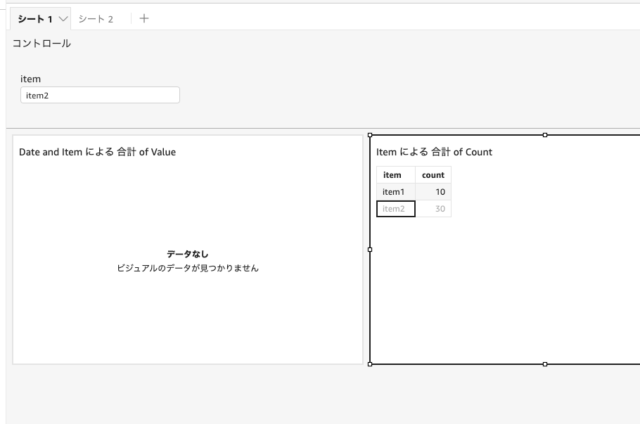This screenshot has width=640, height=424.
Task: Click the top-left corner handle of Count visual
Action: [x=370, y=135]
